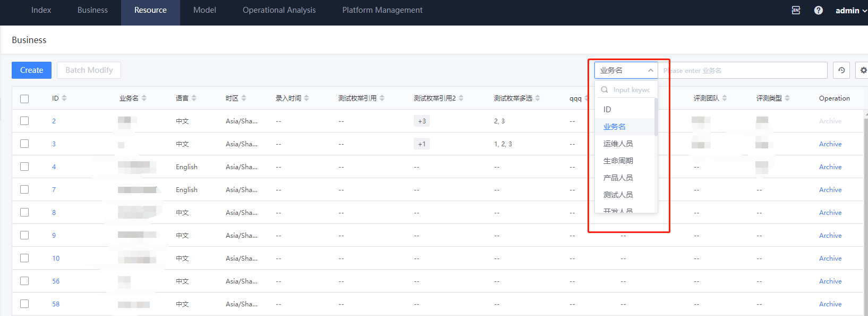This screenshot has width=868, height=316.
Task: Sort by 时区 column arrows
Action: pos(244,98)
